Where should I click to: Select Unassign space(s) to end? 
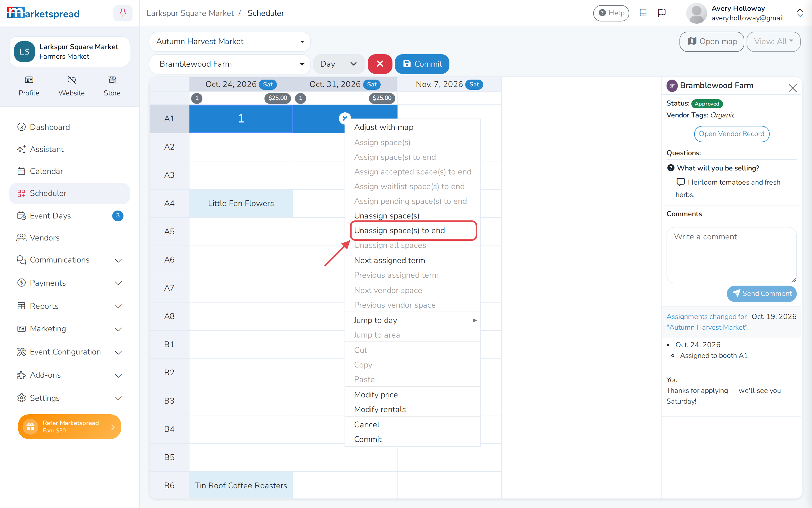(412, 231)
